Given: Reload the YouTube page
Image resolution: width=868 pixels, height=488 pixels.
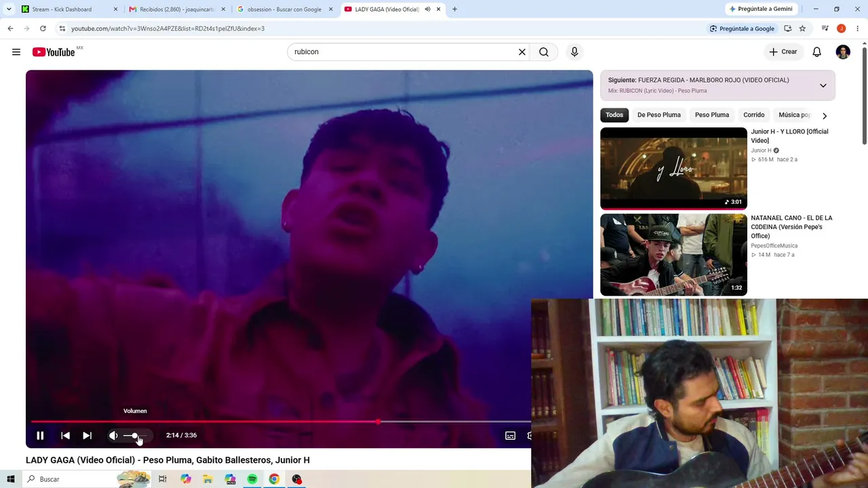Looking at the screenshot, I should pyautogui.click(x=43, y=28).
